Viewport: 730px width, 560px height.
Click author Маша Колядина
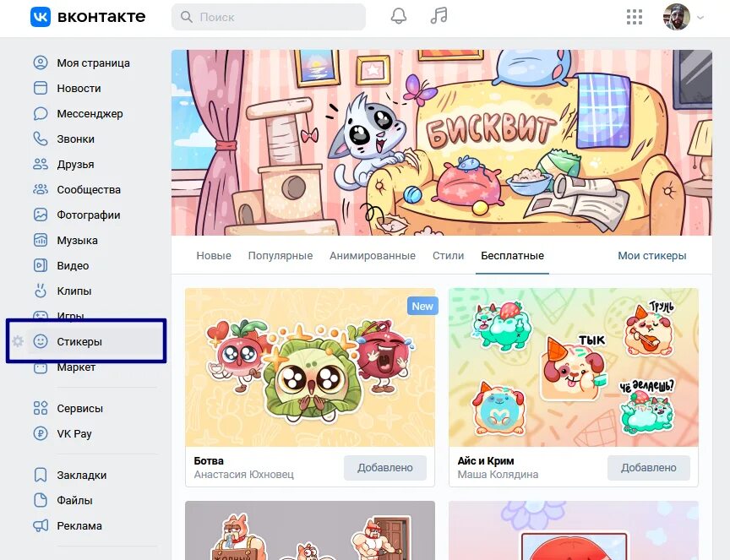click(498, 475)
